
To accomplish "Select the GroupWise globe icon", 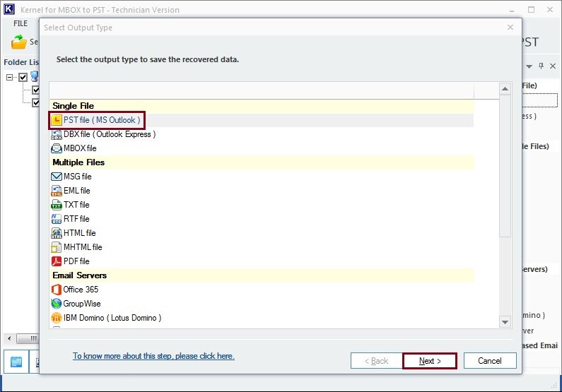I will (57, 304).
